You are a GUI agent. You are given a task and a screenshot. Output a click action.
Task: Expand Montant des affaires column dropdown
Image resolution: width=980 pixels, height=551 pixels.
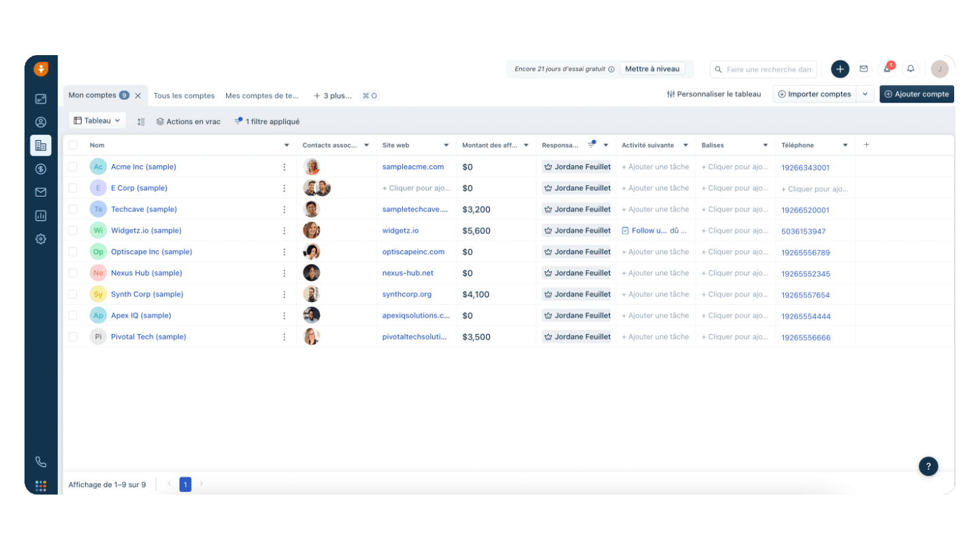[x=526, y=145]
